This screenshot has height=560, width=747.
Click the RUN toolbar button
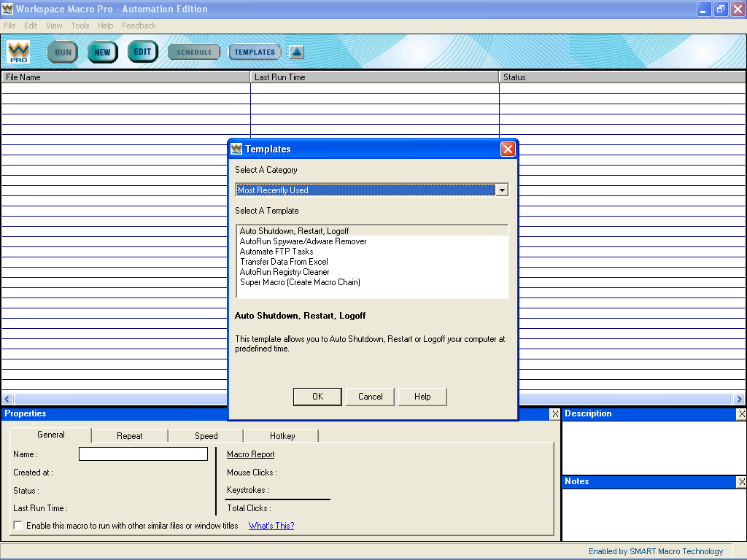[63, 52]
